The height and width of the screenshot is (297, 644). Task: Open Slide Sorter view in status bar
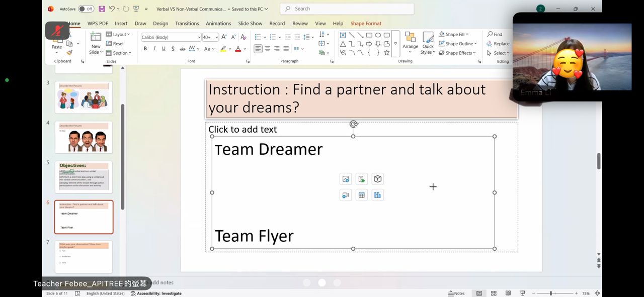click(494, 293)
